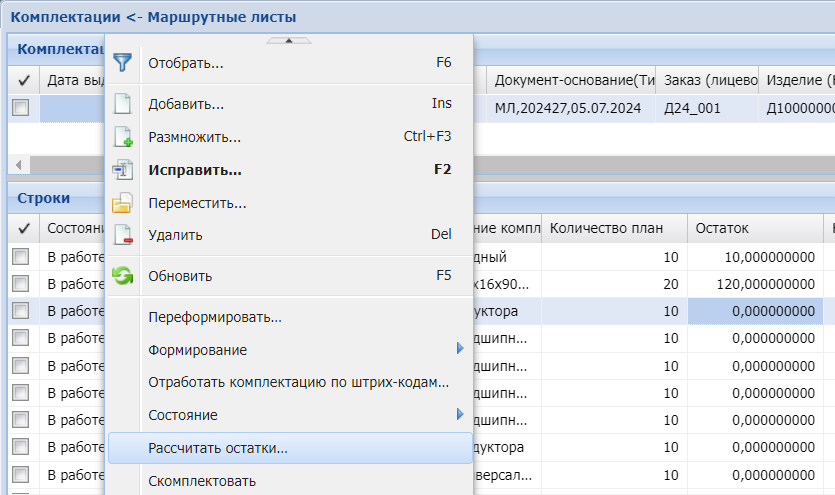Image resolution: width=835 pixels, height=495 pixels.
Task: Click the duplicate page icon for Размножить
Action: tap(122, 137)
